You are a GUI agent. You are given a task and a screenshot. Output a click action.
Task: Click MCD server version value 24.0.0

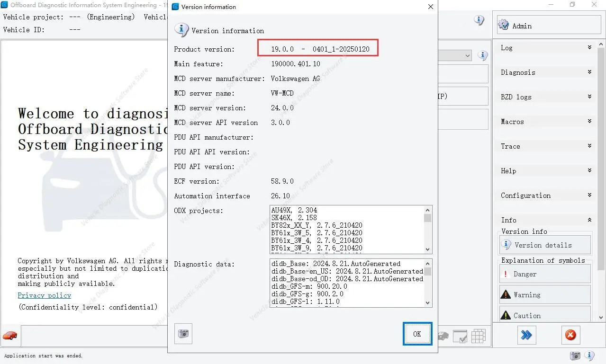pyautogui.click(x=282, y=108)
